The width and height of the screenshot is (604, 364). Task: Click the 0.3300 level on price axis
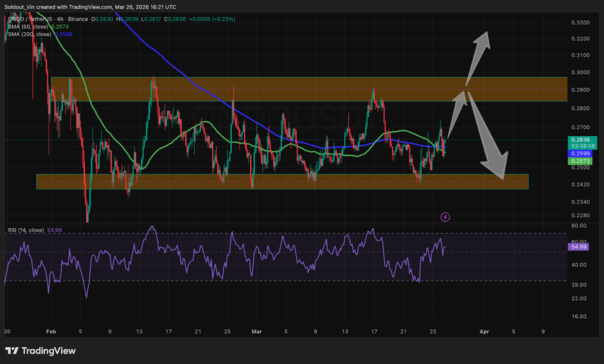tap(579, 23)
